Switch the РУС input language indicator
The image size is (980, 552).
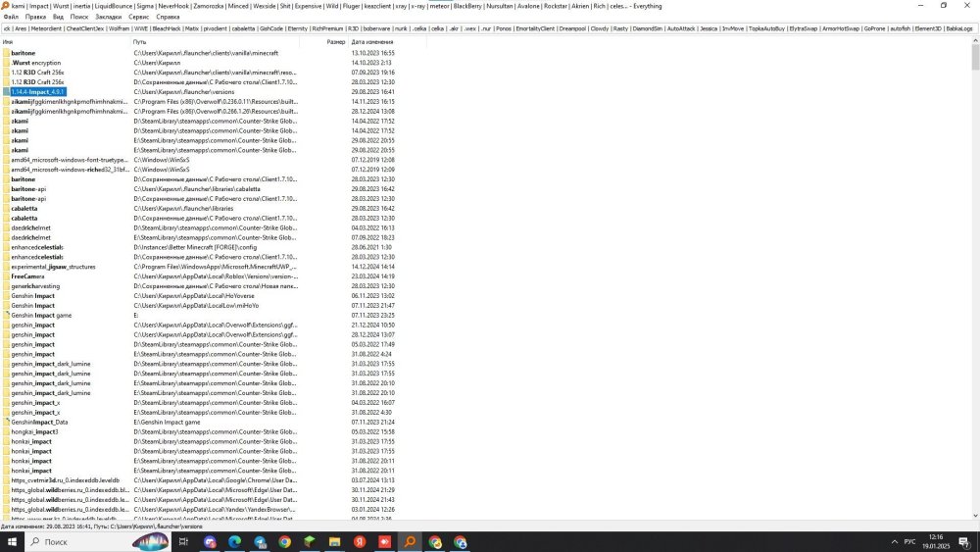910,541
